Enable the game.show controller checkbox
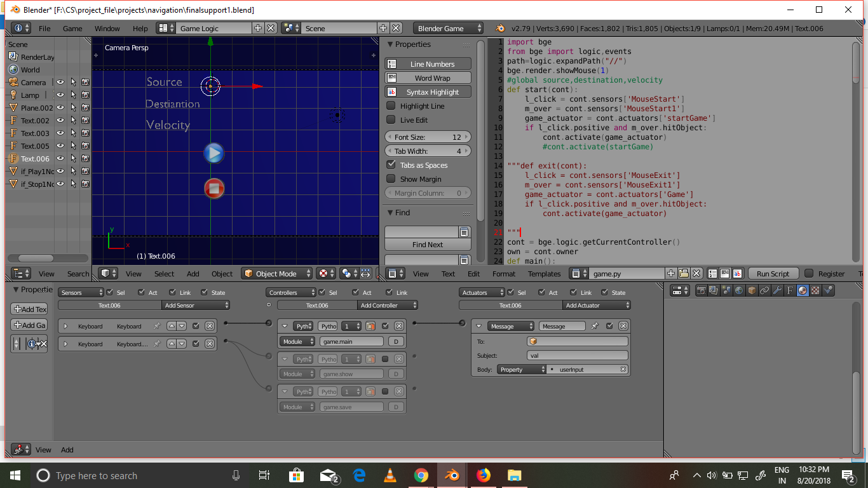This screenshot has width=868, height=488. 384,359
